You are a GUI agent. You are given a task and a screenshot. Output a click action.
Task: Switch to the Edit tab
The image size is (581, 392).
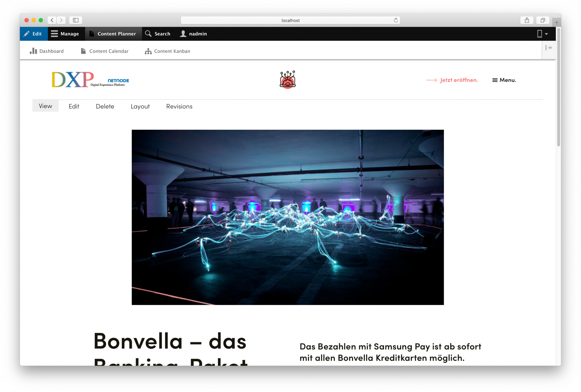[x=74, y=106]
